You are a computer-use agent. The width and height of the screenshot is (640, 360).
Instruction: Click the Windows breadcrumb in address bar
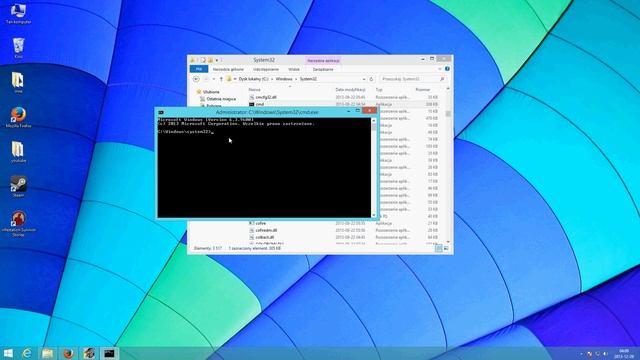[x=284, y=79]
